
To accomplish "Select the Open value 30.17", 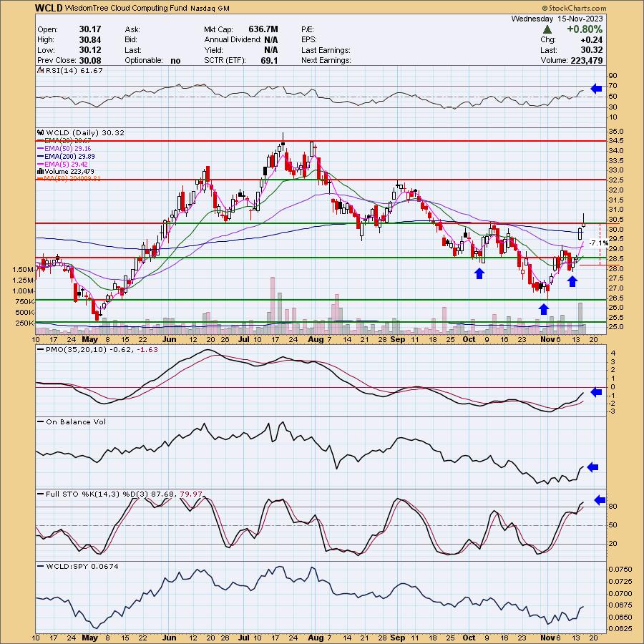I will pyautogui.click(x=90, y=29).
